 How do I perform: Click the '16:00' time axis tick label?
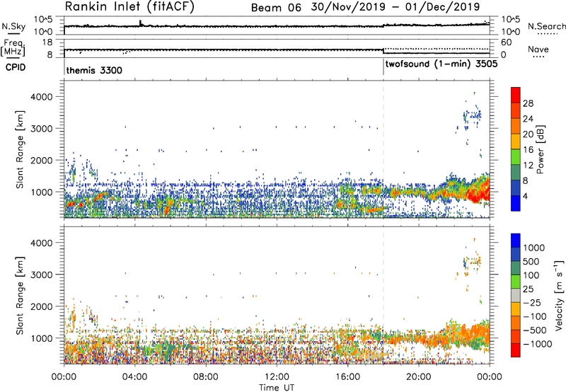(347, 377)
